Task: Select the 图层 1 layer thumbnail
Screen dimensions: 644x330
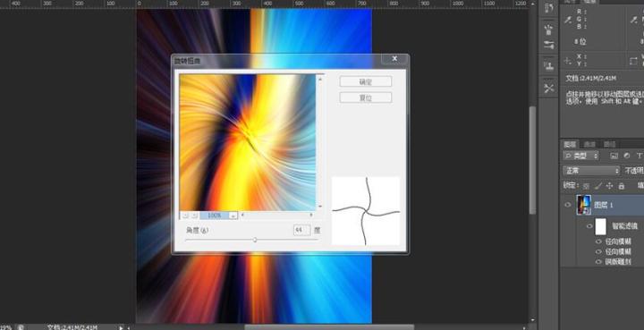Action: (583, 205)
